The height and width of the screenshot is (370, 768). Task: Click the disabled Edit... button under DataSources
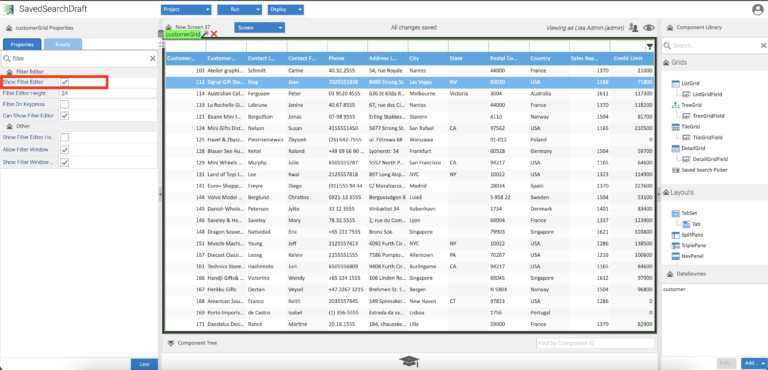point(726,363)
